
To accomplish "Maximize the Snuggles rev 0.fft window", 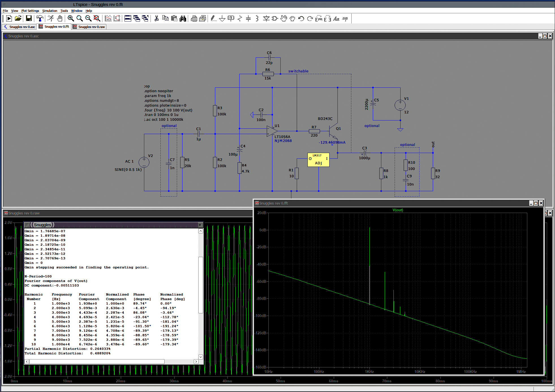I will [x=536, y=203].
